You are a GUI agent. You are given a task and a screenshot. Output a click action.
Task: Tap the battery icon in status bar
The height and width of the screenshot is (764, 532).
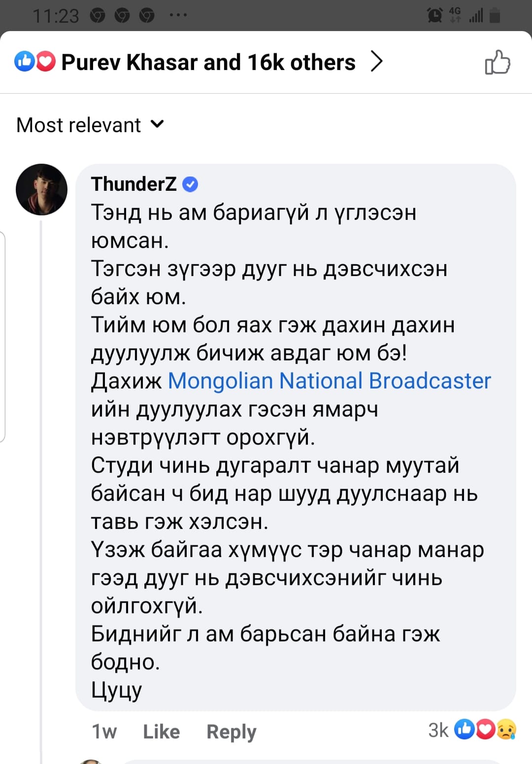(x=495, y=16)
